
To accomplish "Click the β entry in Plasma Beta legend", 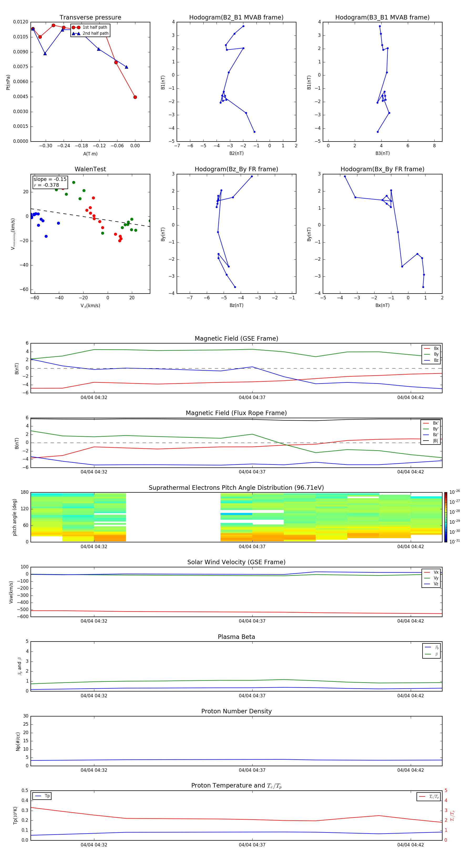I will coord(431,654).
